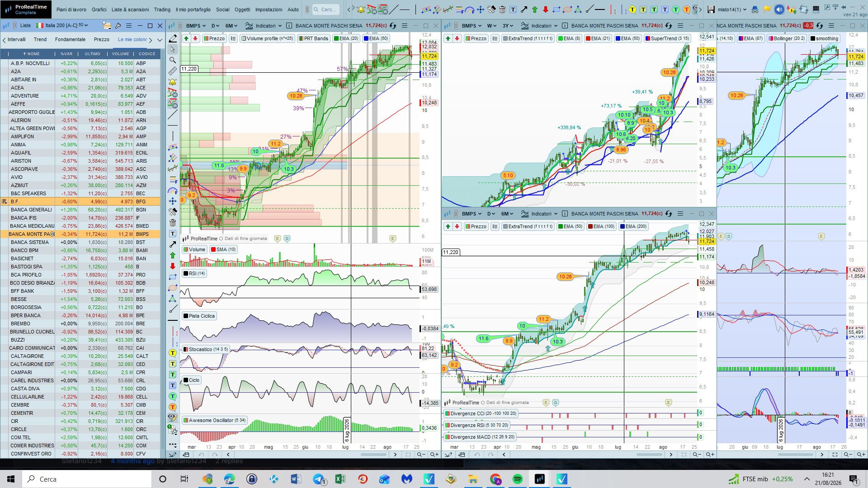The height and width of the screenshot is (488, 868).
Task: Toggle the pin icon in the top-right corner
Action: (x=843, y=7)
